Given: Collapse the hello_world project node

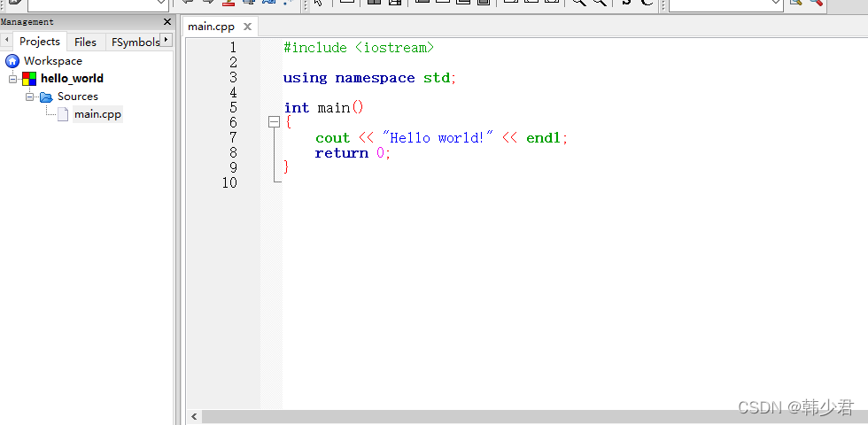Looking at the screenshot, I should pos(12,79).
